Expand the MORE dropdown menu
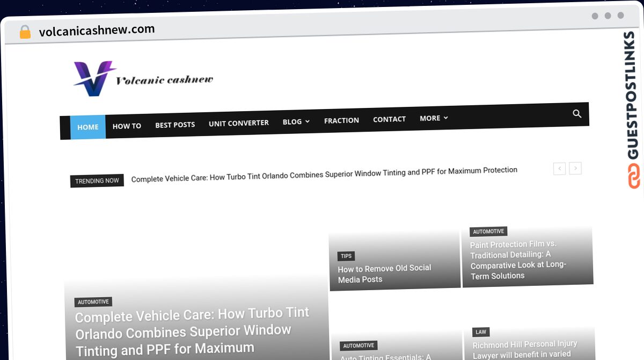The height and width of the screenshot is (360, 644). pos(434,118)
